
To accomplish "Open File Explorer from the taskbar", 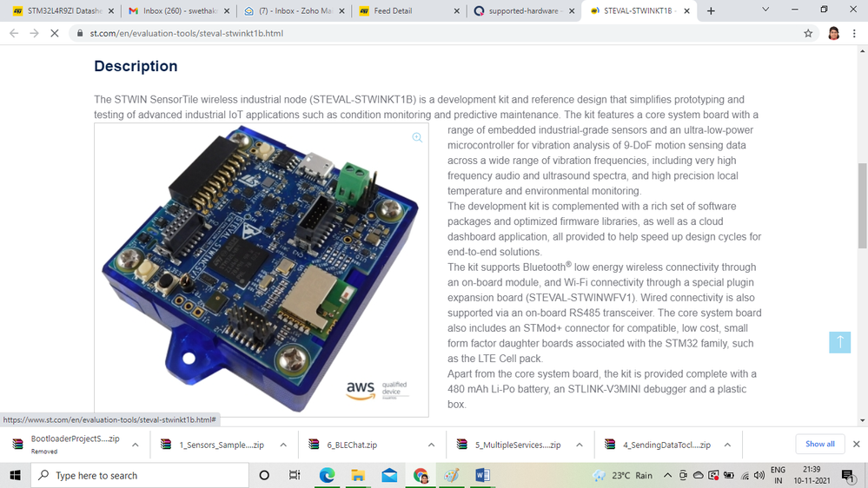I will [x=358, y=475].
